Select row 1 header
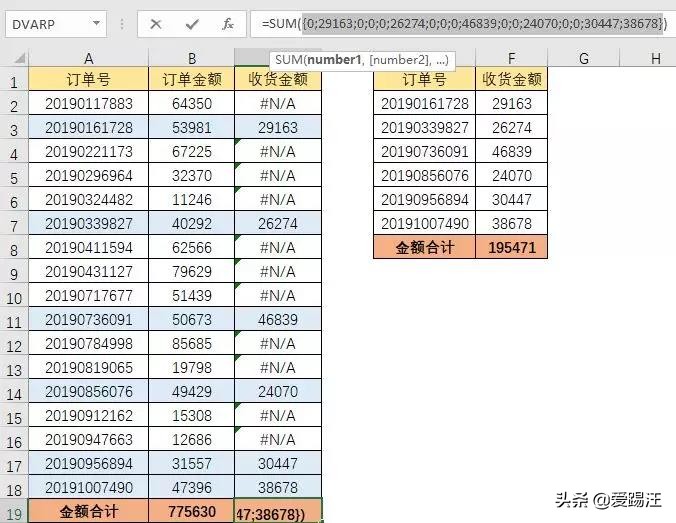The image size is (676, 523). point(14,79)
